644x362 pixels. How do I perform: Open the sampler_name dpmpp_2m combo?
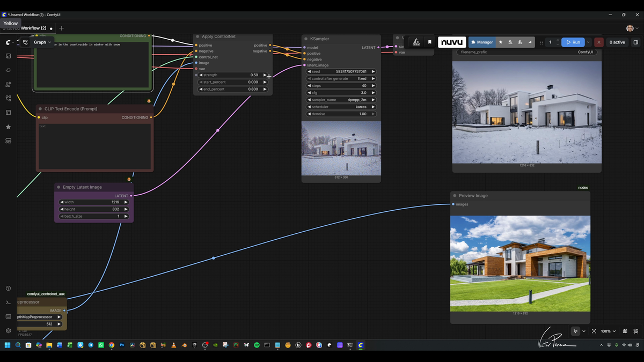click(x=341, y=100)
